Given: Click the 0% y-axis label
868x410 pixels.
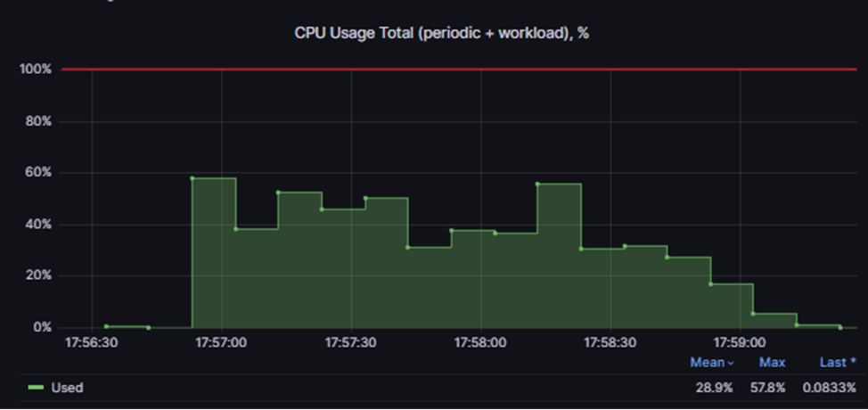Looking at the screenshot, I should tap(42, 327).
